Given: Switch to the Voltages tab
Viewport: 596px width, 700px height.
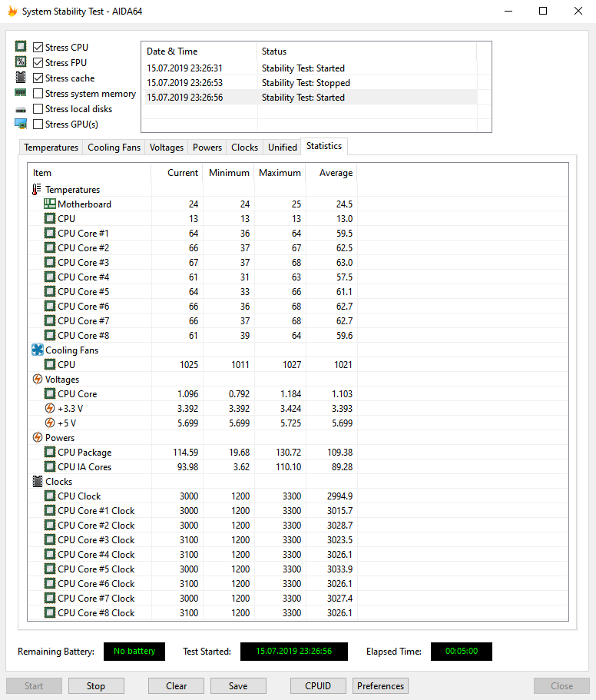Looking at the screenshot, I should tap(167, 148).
